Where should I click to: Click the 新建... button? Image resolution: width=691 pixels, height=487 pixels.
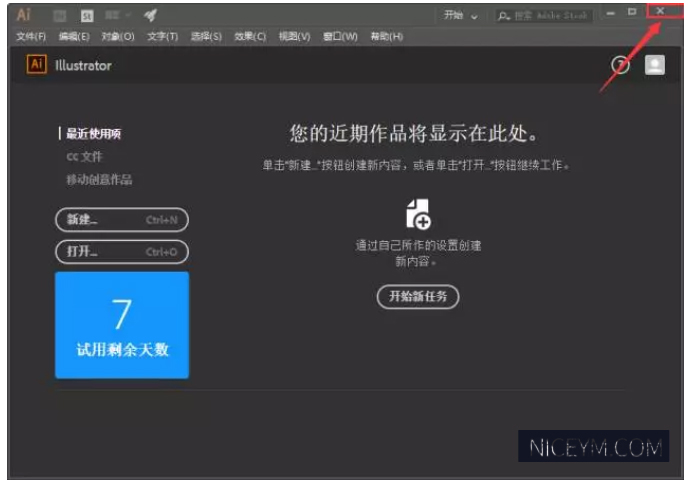[122, 219]
